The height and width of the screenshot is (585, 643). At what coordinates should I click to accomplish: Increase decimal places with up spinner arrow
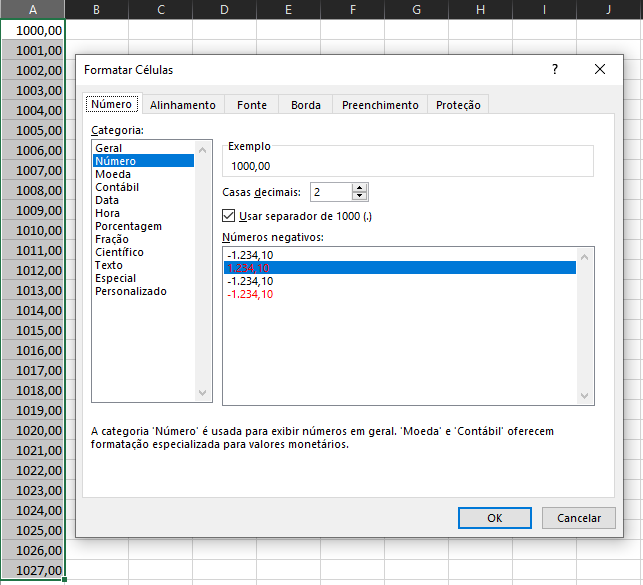click(359, 188)
